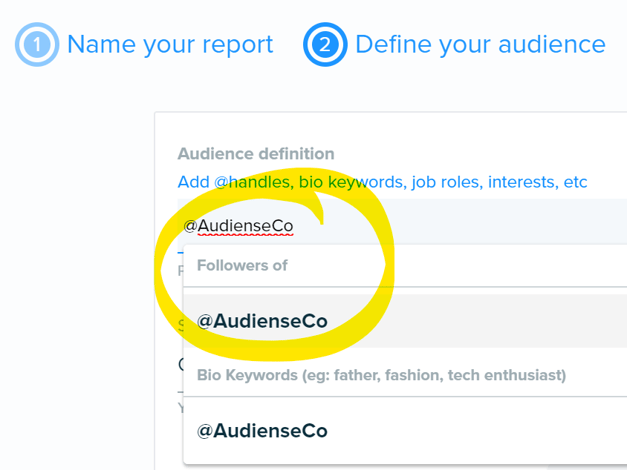Click the red-underlined @AudienseCo typed text
Screen dimensions: 627x470
238,226
